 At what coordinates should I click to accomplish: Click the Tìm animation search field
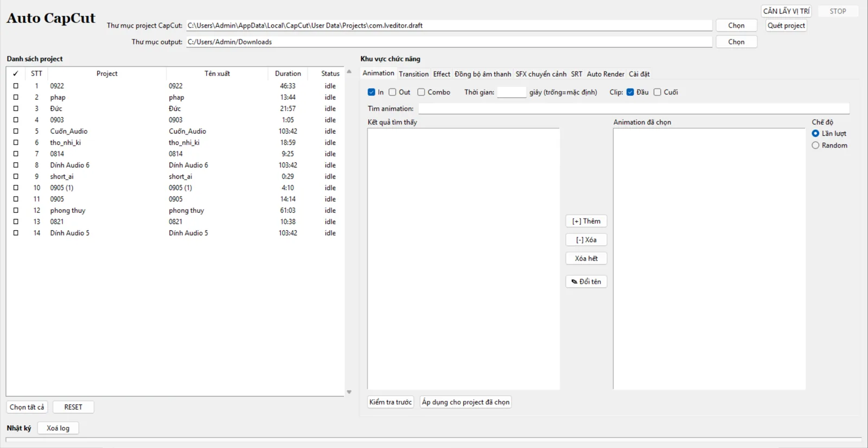(x=634, y=109)
